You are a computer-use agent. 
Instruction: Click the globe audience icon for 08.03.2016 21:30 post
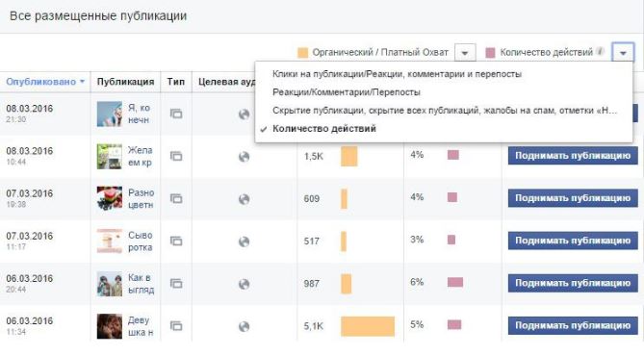pos(244,114)
